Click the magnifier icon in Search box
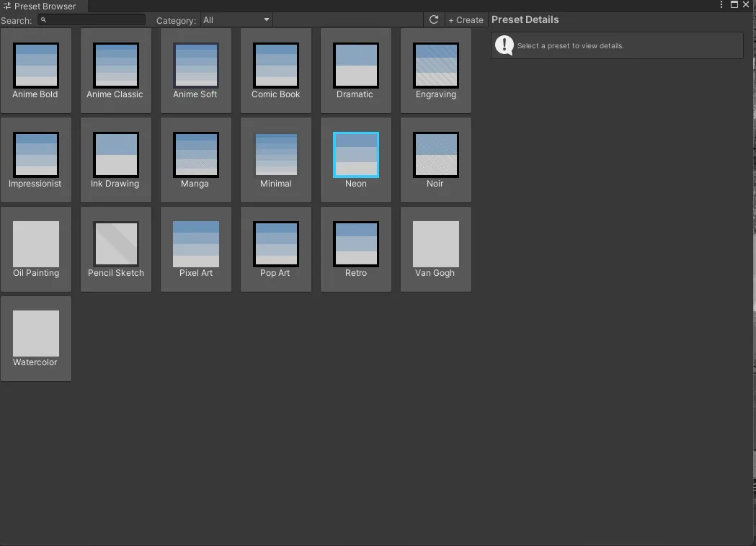Viewport: 756px width, 546px height. coord(43,19)
